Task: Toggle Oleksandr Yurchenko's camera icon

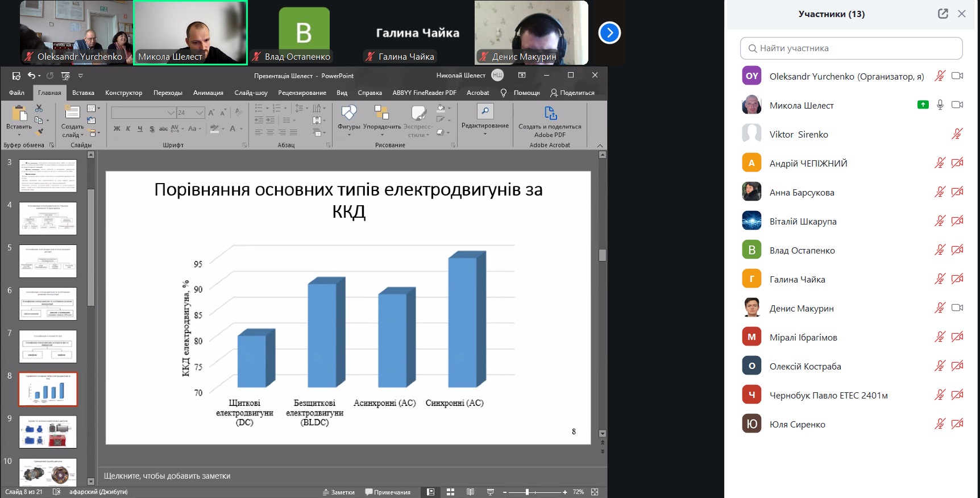Action: click(957, 76)
